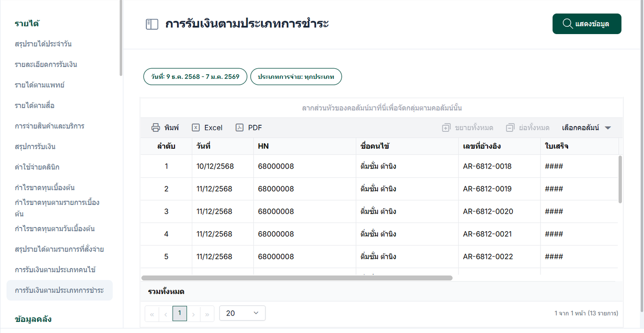Image resolution: width=644 pixels, height=333 pixels.
Task: Click the collapse-all minus icon
Action: 510,128
